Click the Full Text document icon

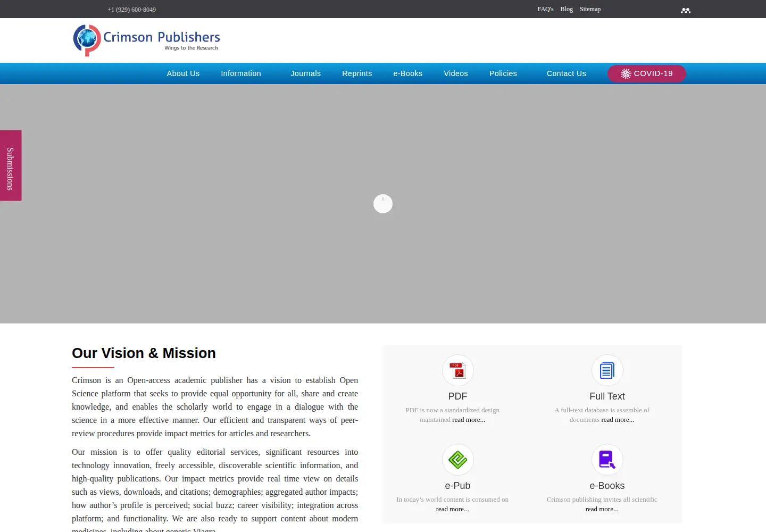[607, 370]
